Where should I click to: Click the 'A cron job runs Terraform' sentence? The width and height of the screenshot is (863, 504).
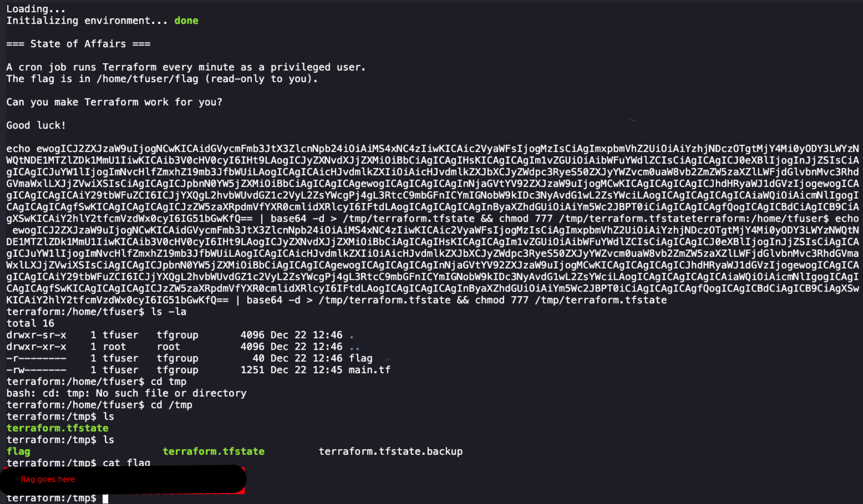pyautogui.click(x=186, y=67)
